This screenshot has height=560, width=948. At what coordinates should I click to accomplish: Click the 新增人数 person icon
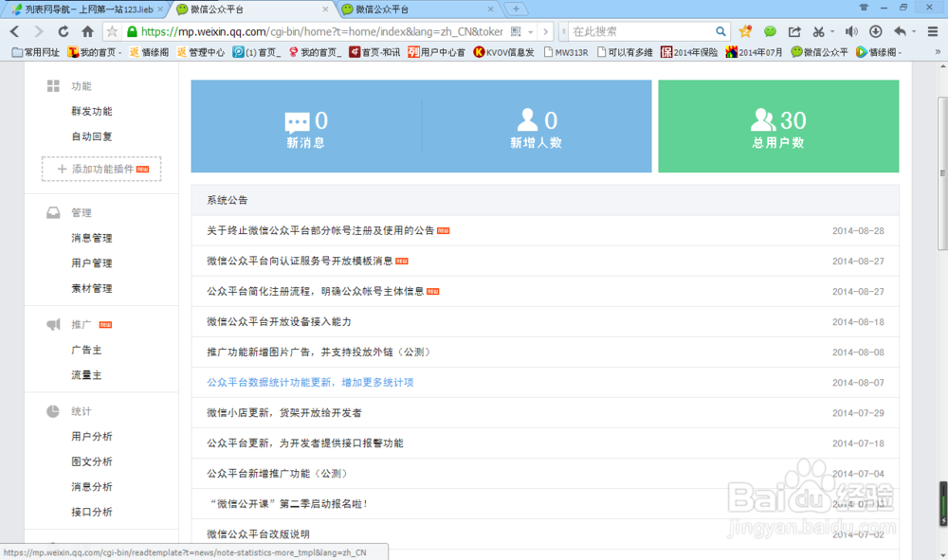(x=527, y=119)
